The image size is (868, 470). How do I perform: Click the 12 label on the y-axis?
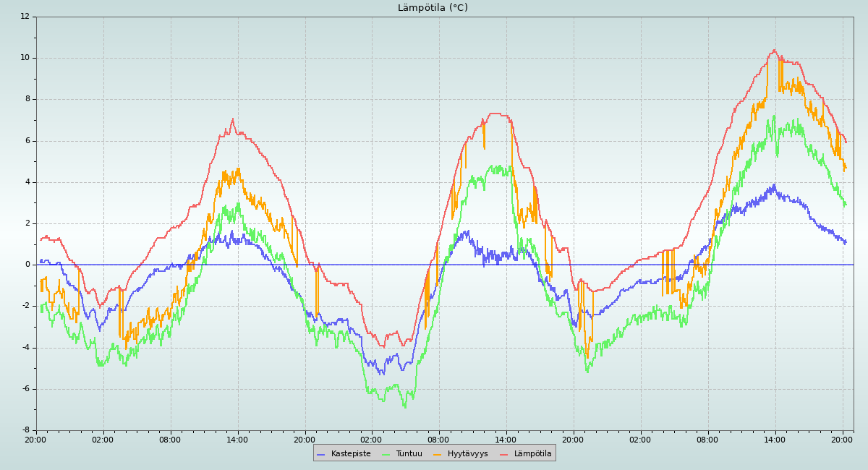[25, 16]
